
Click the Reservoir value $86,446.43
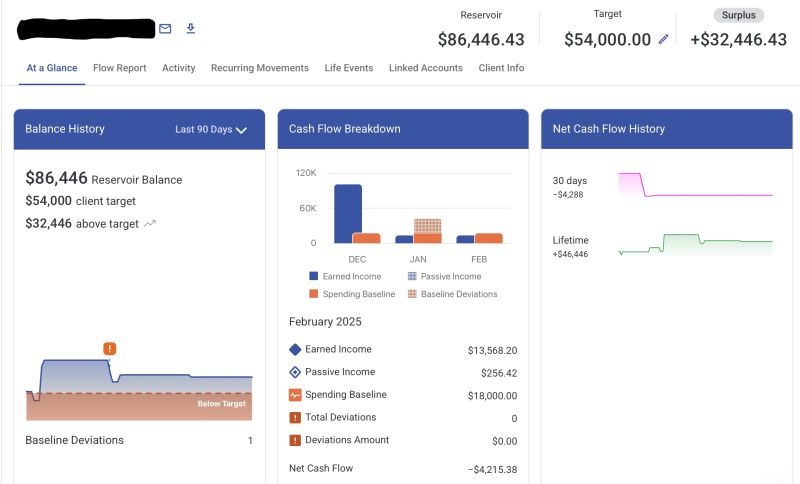[481, 39]
